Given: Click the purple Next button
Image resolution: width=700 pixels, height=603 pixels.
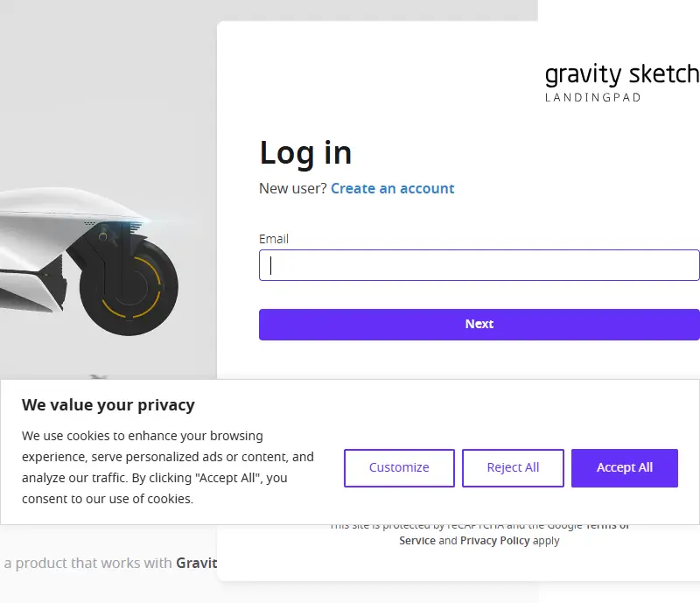Looking at the screenshot, I should [x=479, y=325].
